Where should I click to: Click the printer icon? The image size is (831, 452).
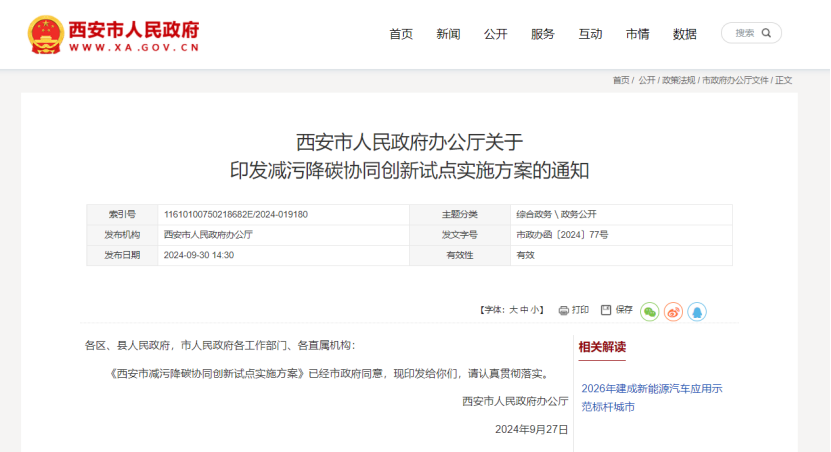tap(564, 310)
